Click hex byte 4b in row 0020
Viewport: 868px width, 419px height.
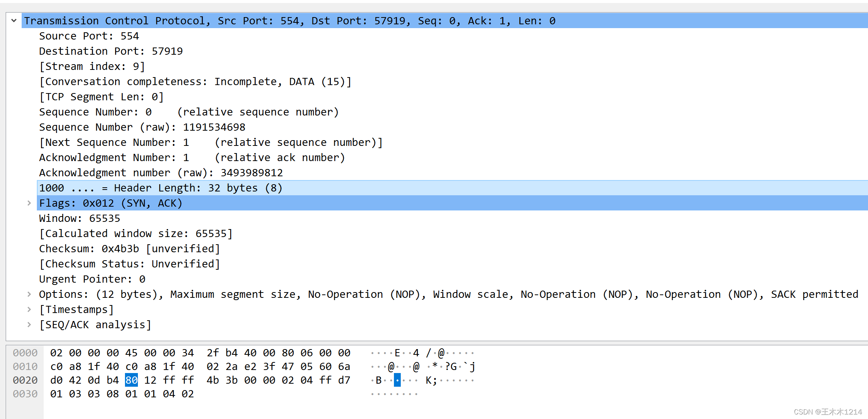[x=213, y=380]
